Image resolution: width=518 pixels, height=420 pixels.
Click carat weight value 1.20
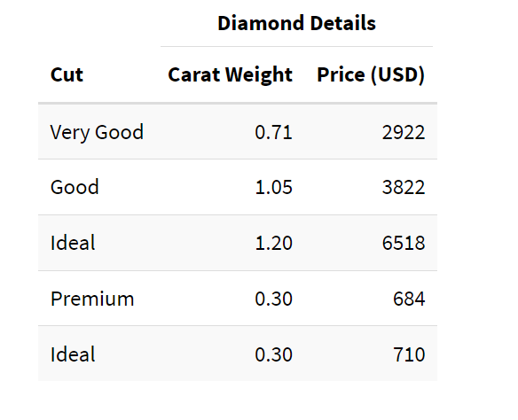273,243
